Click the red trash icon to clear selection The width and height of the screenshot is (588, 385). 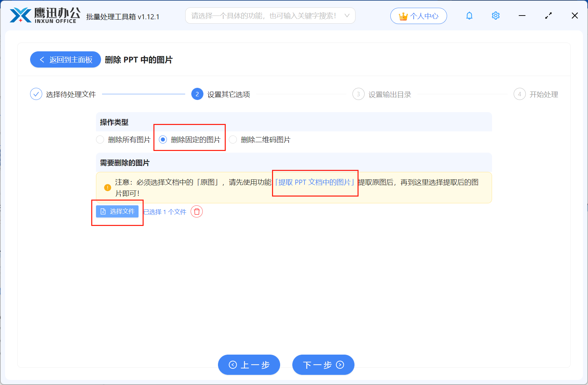click(x=196, y=211)
